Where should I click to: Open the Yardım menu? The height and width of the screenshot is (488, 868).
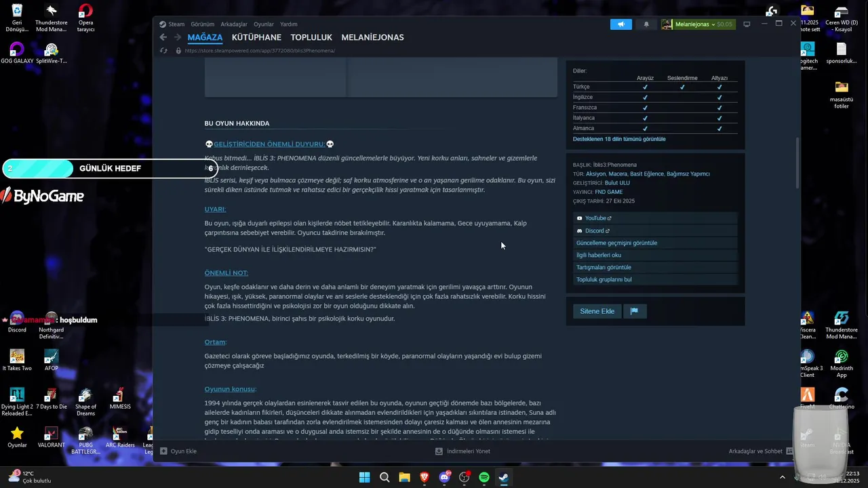coord(289,24)
